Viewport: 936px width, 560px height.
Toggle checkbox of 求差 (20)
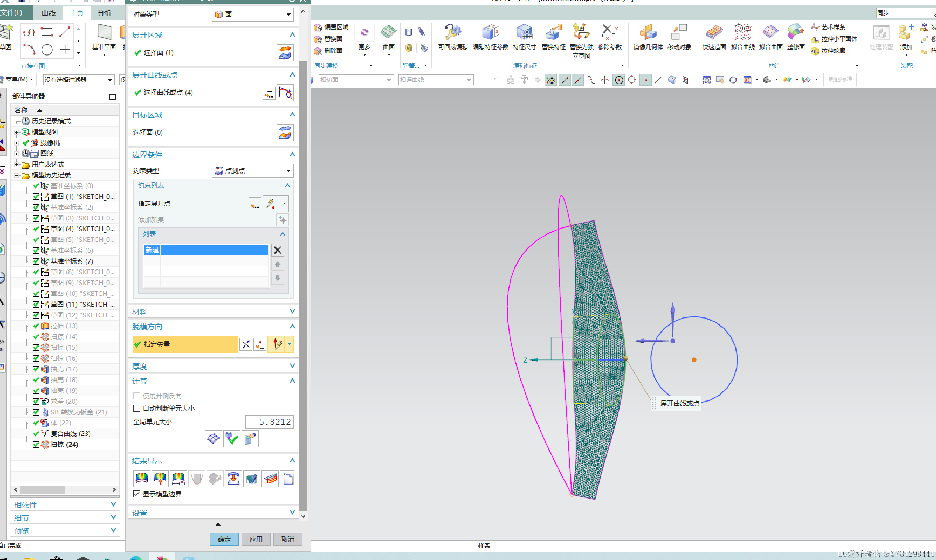pyautogui.click(x=36, y=402)
